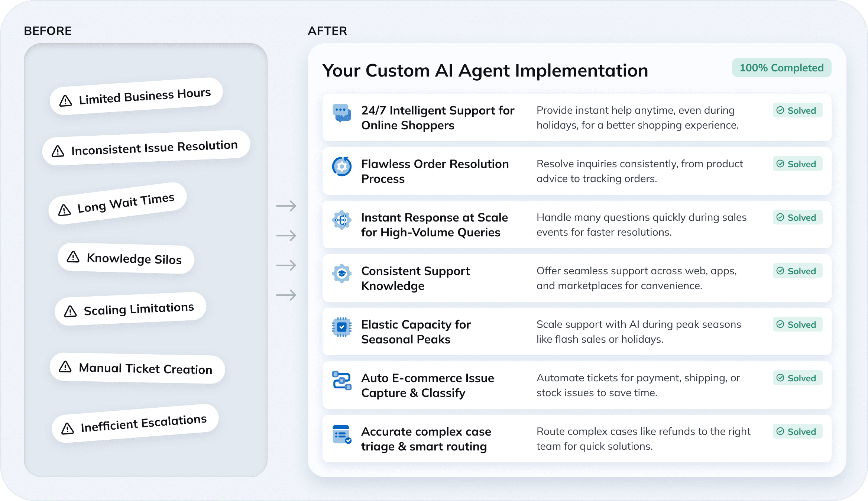Screen dimensions: 868x501
Task: Click the Solved badge for 24/7 Intelligent Support
Action: [x=797, y=110]
